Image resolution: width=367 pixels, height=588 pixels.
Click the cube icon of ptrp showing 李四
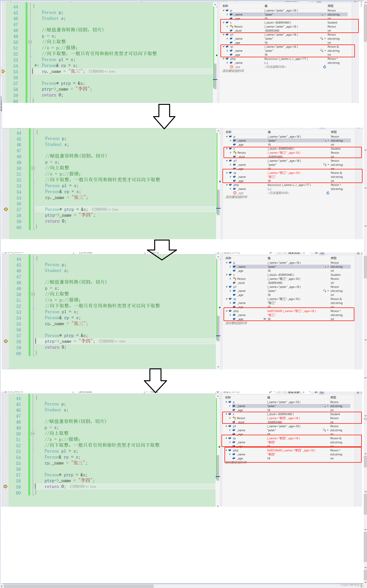[x=230, y=450]
